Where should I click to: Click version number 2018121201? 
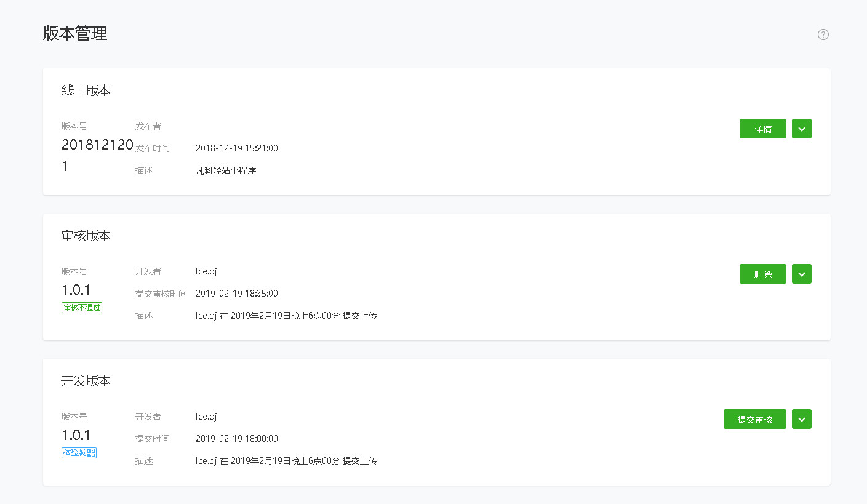97,155
